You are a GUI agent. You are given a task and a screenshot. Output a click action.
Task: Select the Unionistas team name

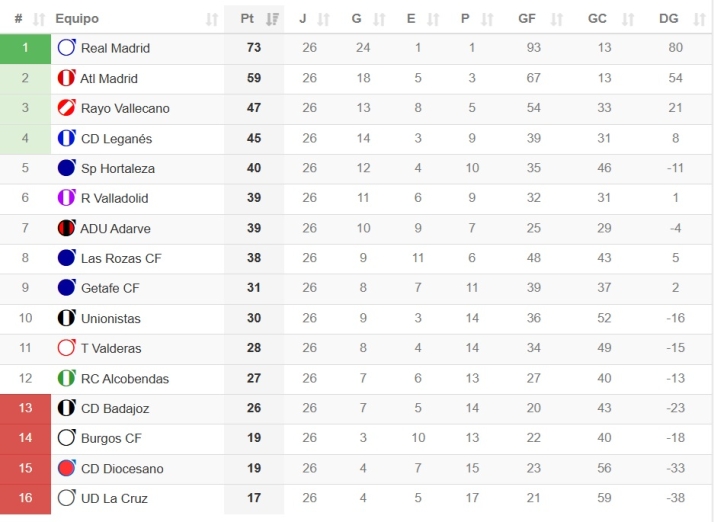point(111,318)
